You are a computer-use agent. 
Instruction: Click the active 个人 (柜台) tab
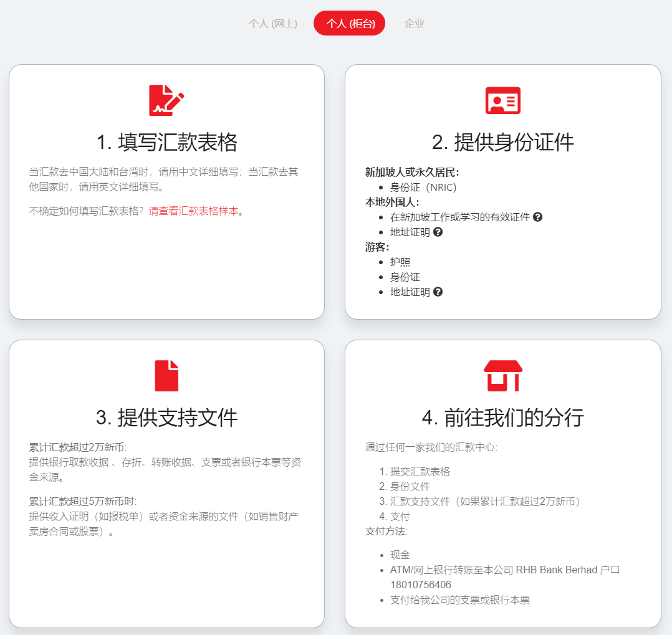tap(349, 22)
